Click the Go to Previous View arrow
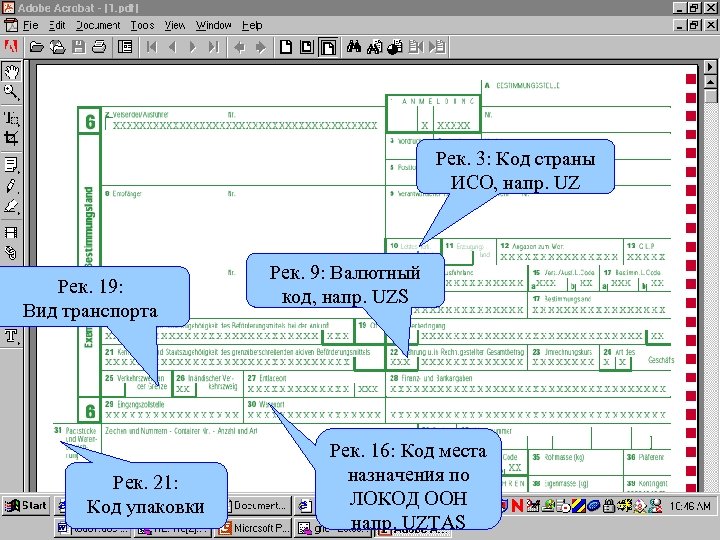This screenshot has height=540, width=720. (239, 47)
